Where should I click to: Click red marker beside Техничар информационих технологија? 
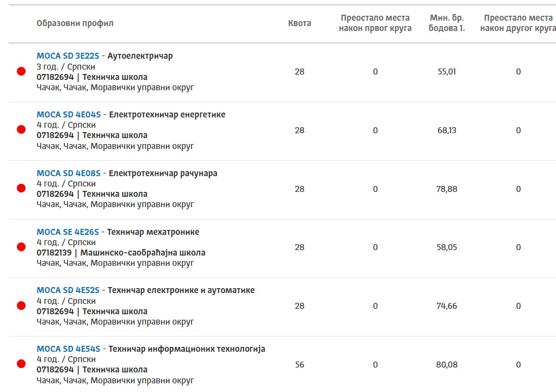(21, 364)
